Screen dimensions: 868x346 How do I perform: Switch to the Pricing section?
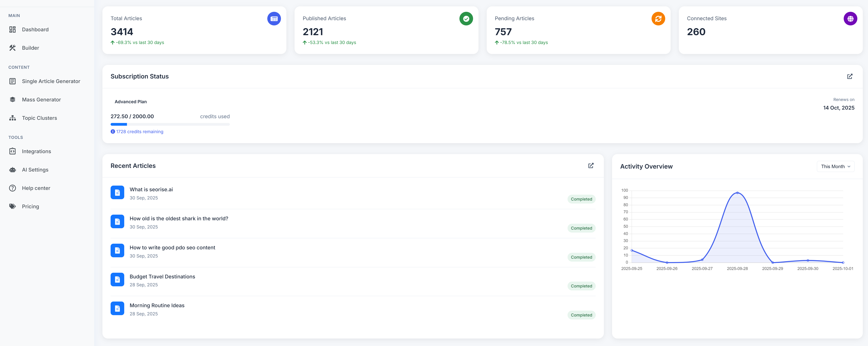(x=30, y=206)
